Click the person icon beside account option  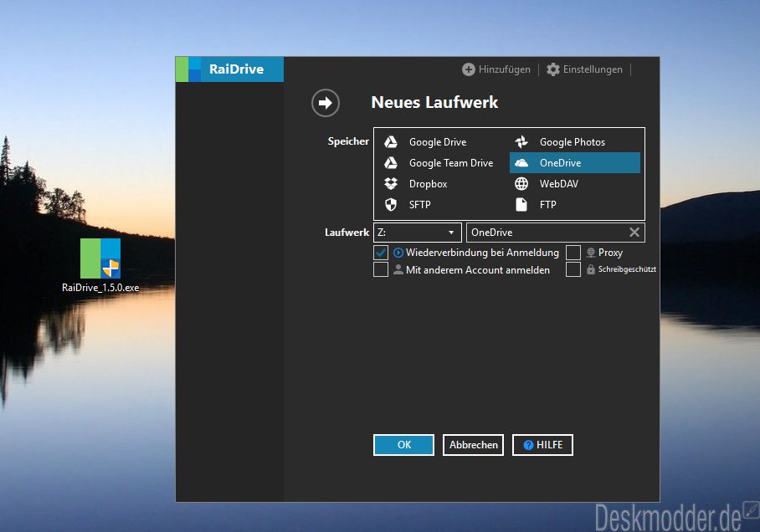tap(398, 269)
